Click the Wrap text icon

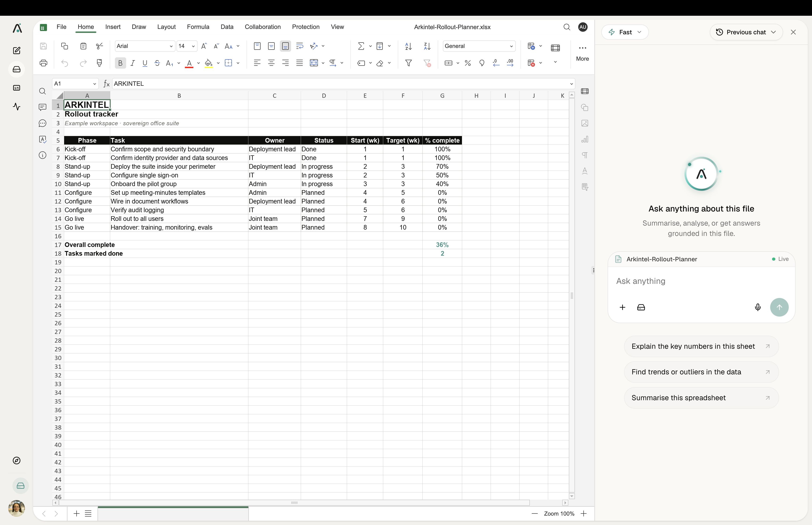click(x=300, y=46)
